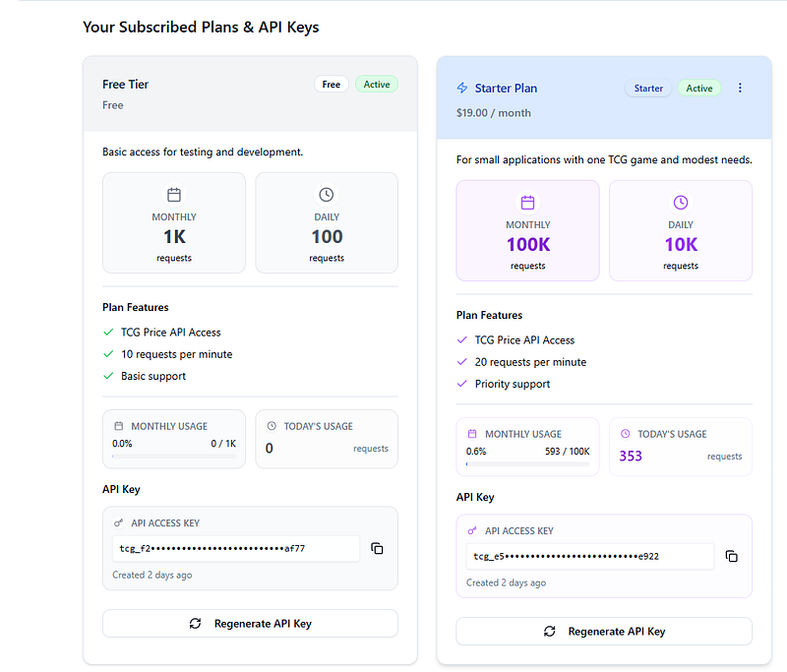Click the Starter API access key icon

tap(472, 531)
